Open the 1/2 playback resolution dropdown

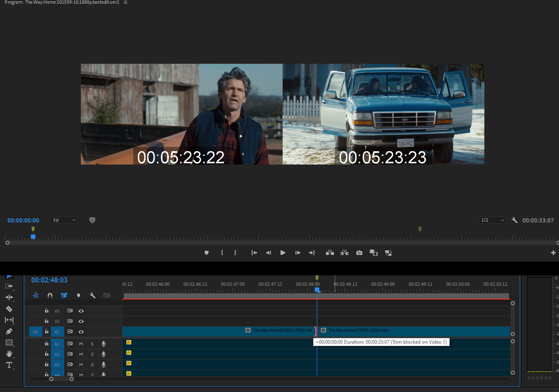coord(492,220)
